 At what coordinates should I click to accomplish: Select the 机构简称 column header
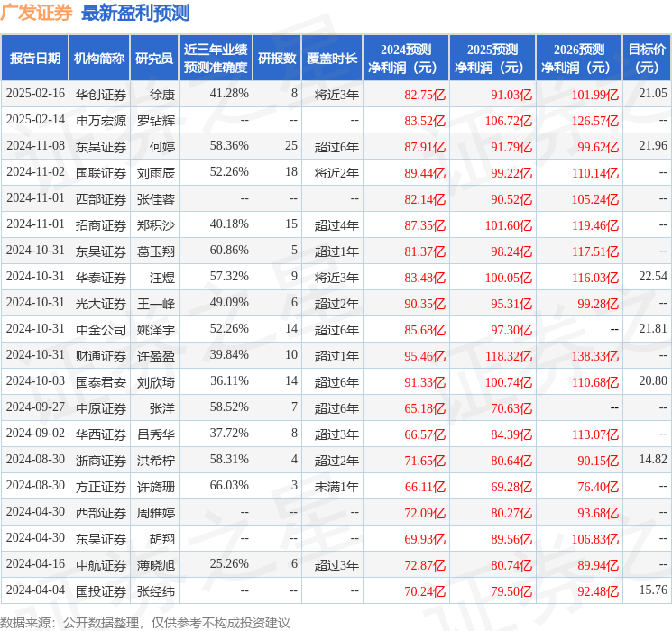click(x=99, y=59)
